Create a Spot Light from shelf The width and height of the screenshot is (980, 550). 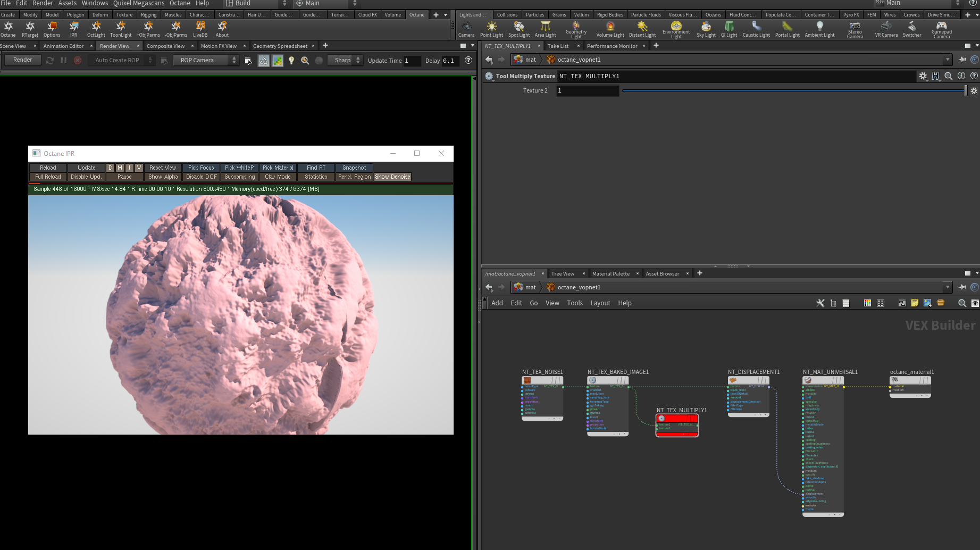(518, 27)
